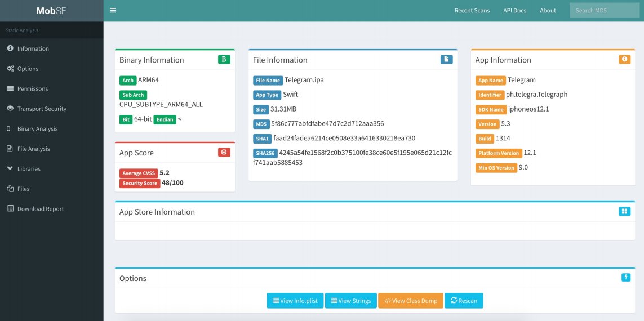The width and height of the screenshot is (644, 321).
Task: Click View Info.plist button
Action: point(295,301)
